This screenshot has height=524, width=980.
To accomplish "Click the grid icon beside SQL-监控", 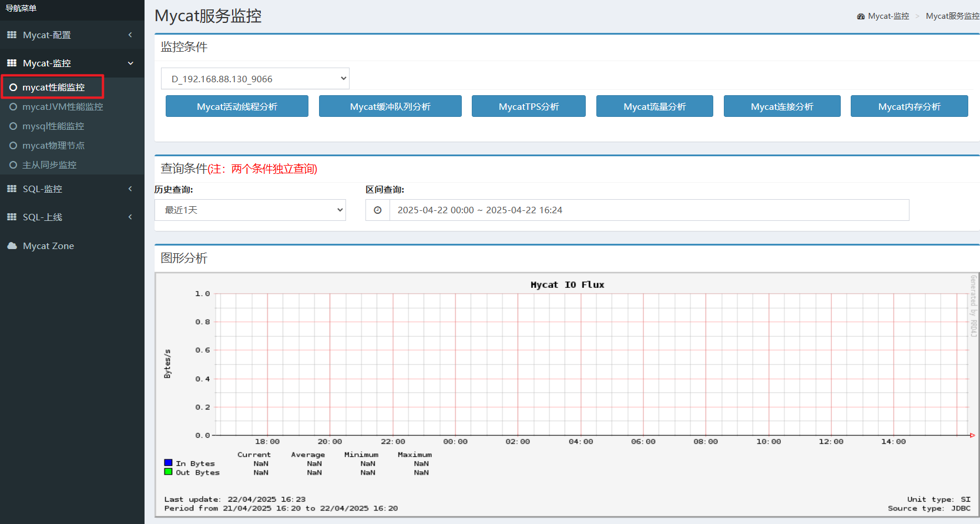I will point(12,189).
